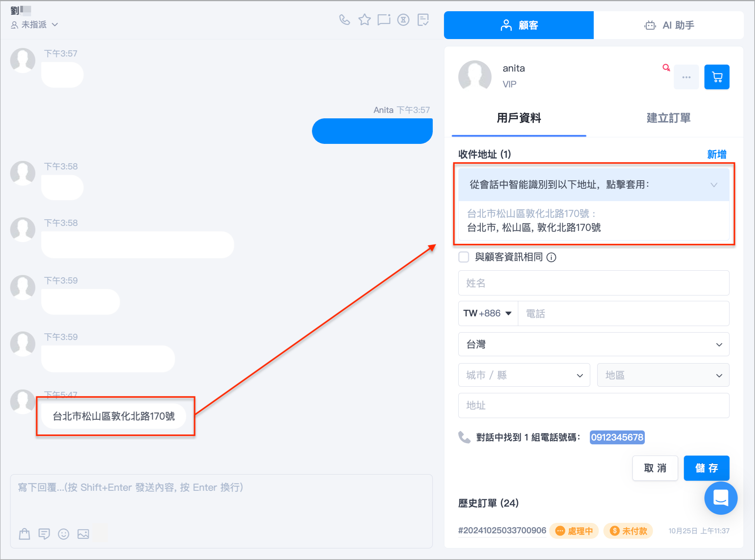Select the 用戶資料 tab
Viewport: 755px width, 560px height.
519,118
